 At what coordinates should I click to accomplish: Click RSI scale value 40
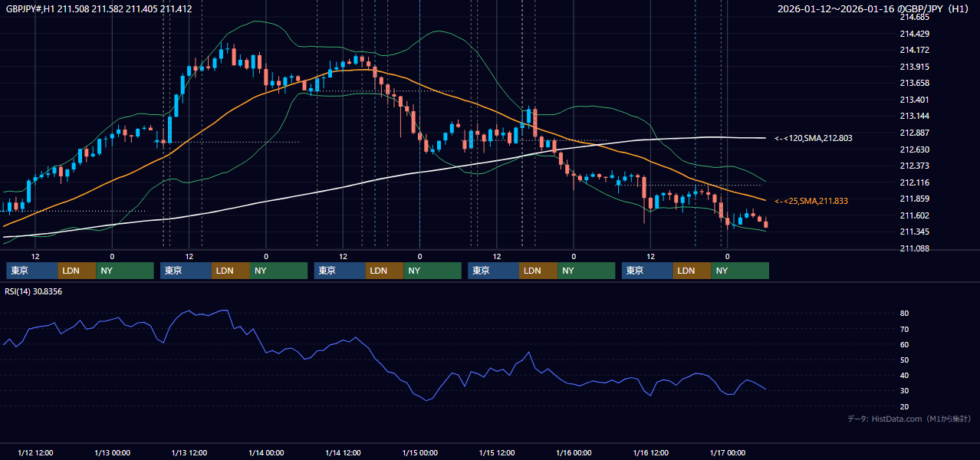905,376
